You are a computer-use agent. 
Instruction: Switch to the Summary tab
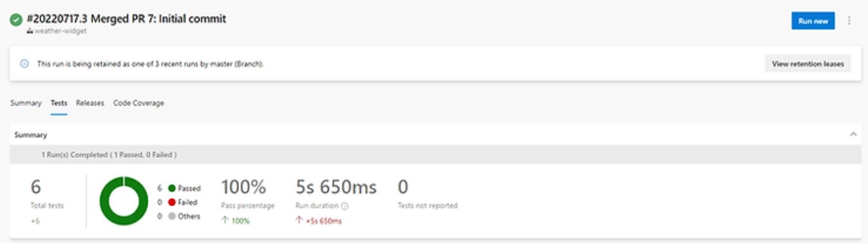(26, 103)
